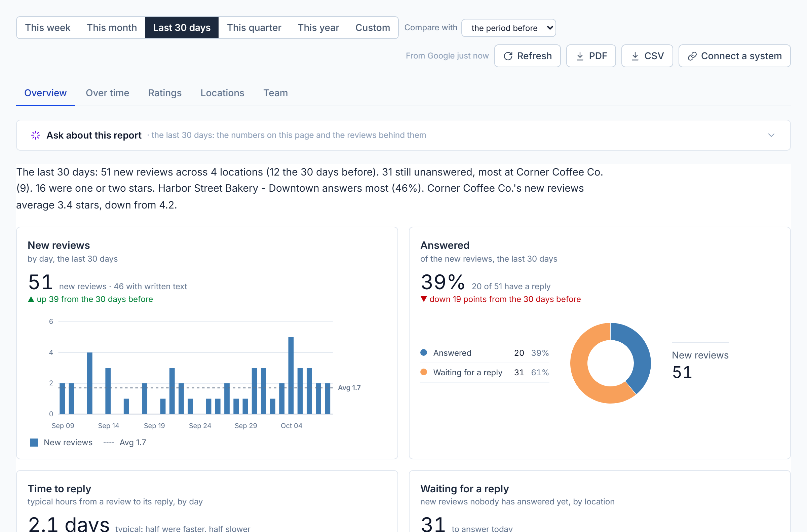The height and width of the screenshot is (532, 807).
Task: Click the green up triangle under 51 new reviews
Action: point(31,299)
